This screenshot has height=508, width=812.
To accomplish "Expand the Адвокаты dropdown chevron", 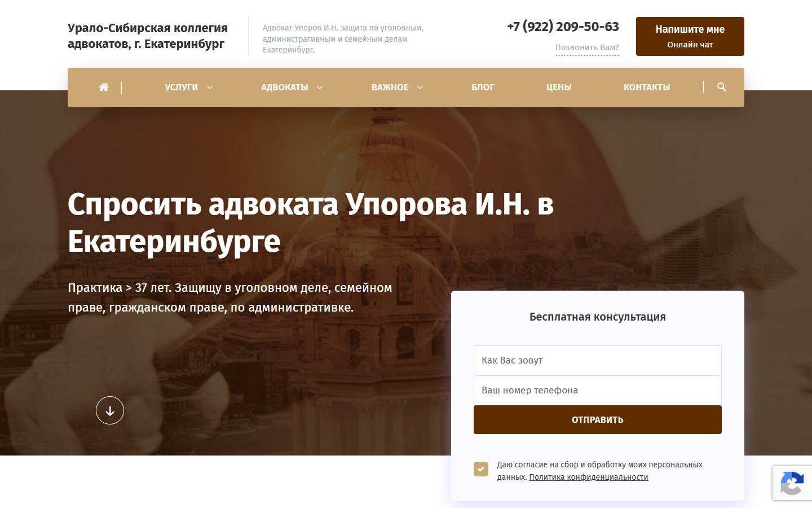I will coord(320,87).
